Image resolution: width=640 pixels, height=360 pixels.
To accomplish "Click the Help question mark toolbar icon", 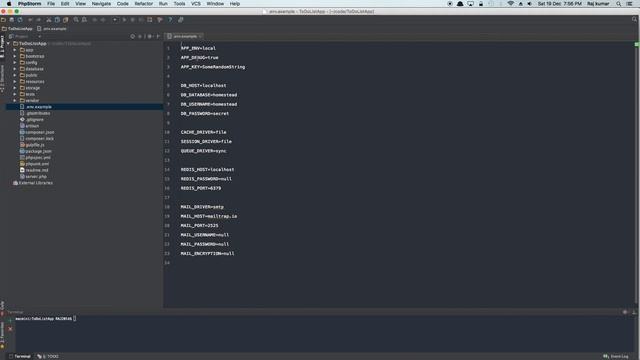I will tap(170, 20).
